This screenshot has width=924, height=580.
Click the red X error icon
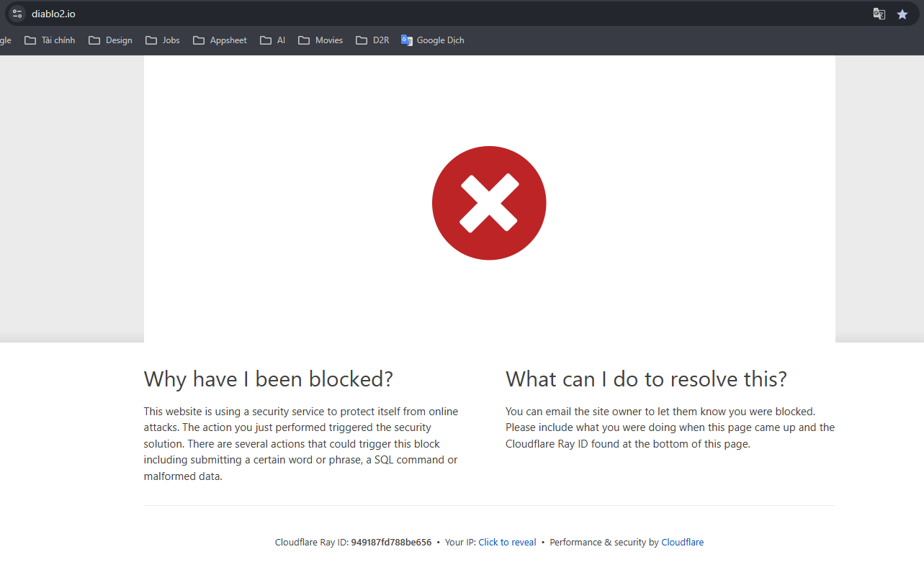(x=489, y=203)
